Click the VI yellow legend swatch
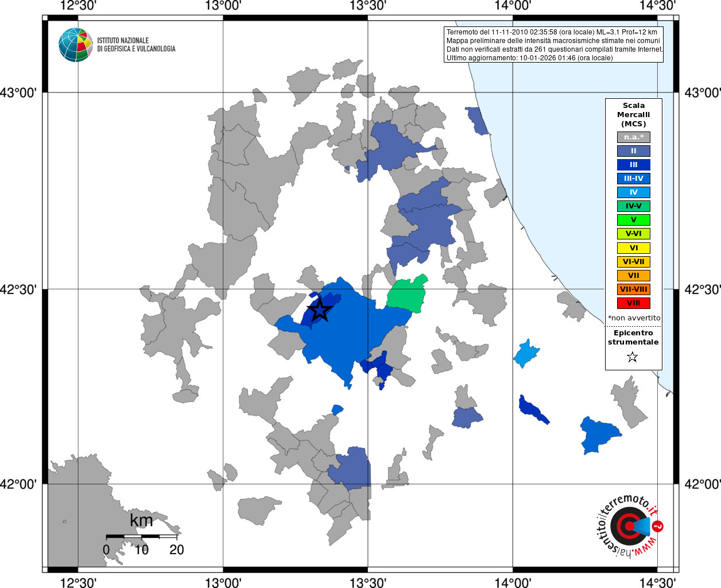The image size is (721, 588). (634, 248)
